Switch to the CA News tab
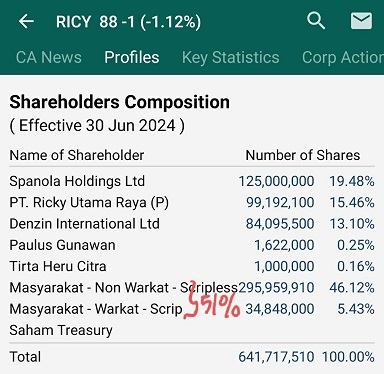384x374 pixels. [49, 57]
